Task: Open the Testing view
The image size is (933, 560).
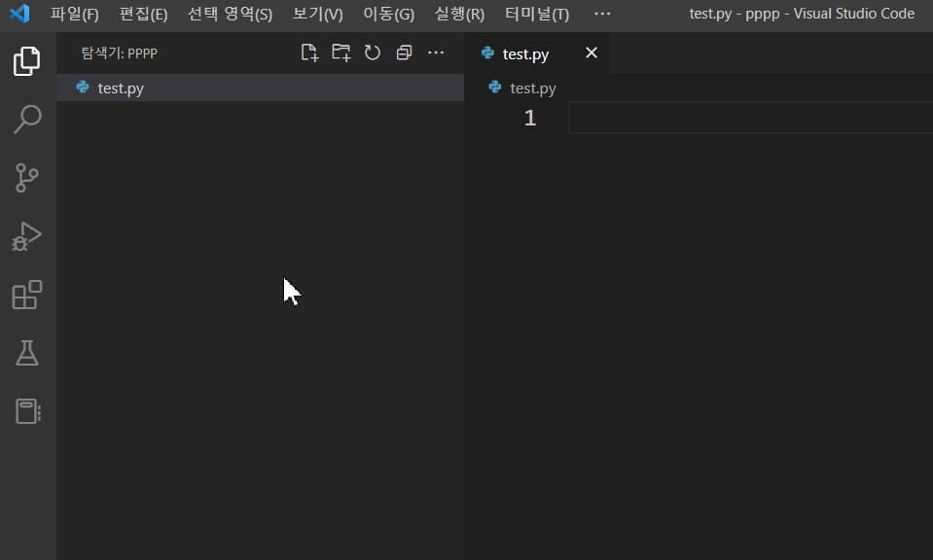Action: click(26, 352)
